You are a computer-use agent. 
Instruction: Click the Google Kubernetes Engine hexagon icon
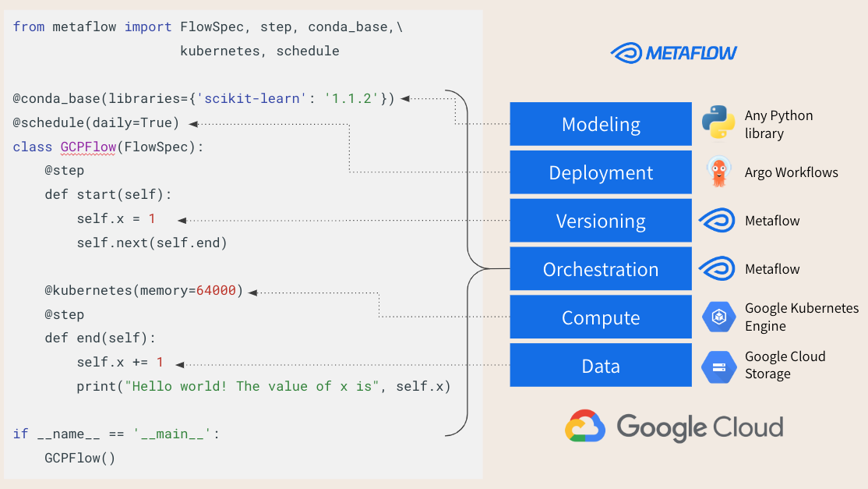tap(718, 317)
